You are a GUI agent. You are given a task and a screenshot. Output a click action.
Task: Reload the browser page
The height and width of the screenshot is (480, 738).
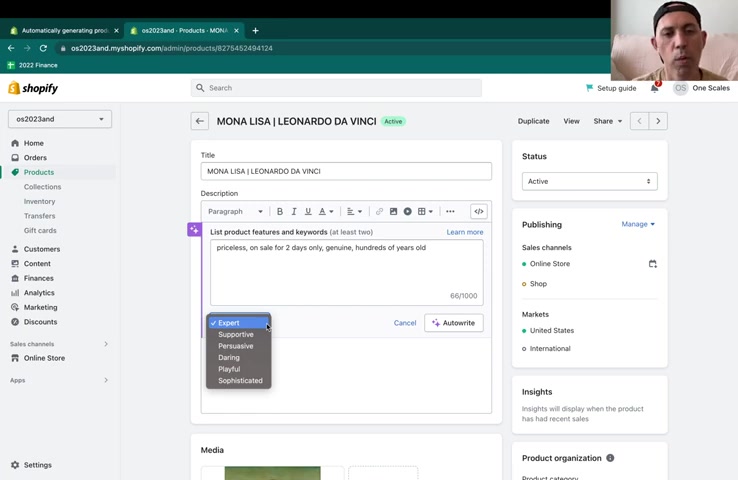click(x=43, y=48)
